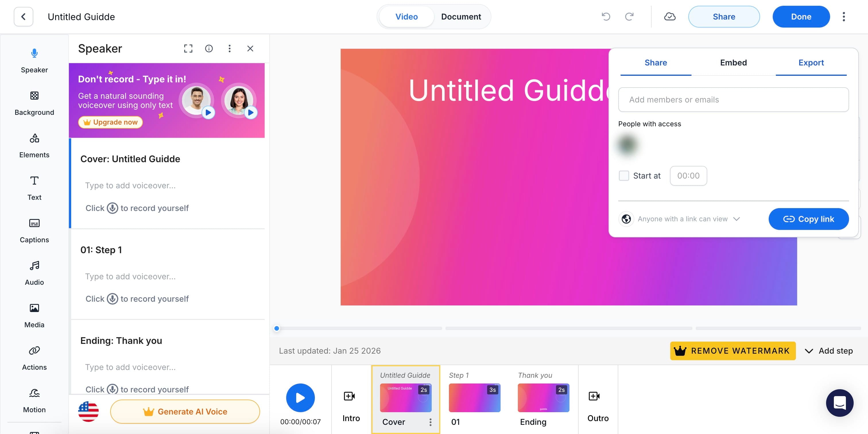
Task: Expand the link access permission dropdown
Action: 737,219
